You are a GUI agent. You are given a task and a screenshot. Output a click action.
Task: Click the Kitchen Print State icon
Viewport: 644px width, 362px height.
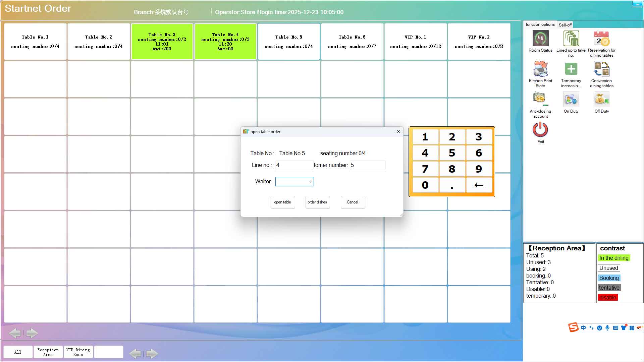(540, 69)
